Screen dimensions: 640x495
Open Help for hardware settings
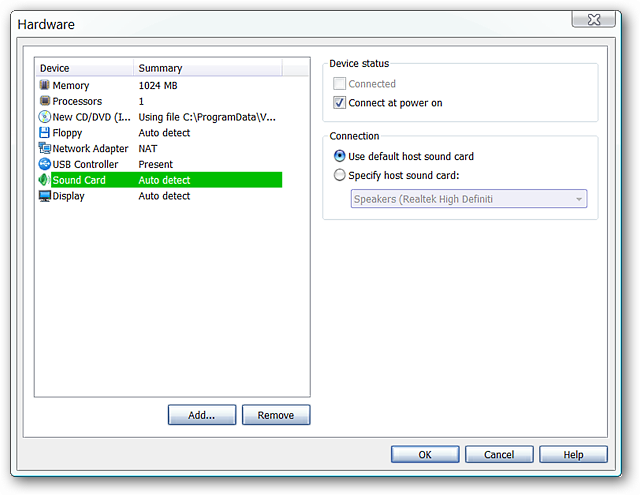click(x=573, y=455)
